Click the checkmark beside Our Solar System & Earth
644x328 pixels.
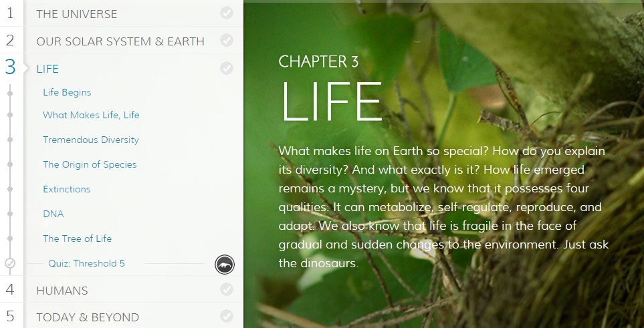pyautogui.click(x=226, y=40)
